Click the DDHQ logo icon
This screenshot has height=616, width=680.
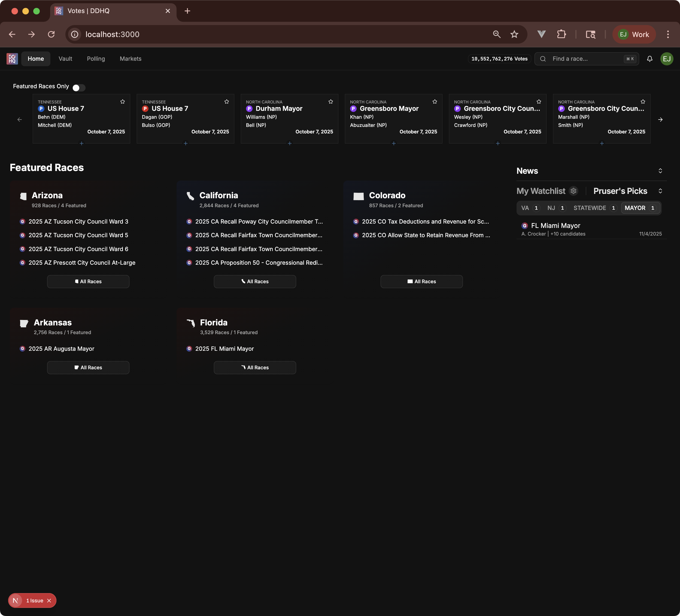[x=12, y=59]
